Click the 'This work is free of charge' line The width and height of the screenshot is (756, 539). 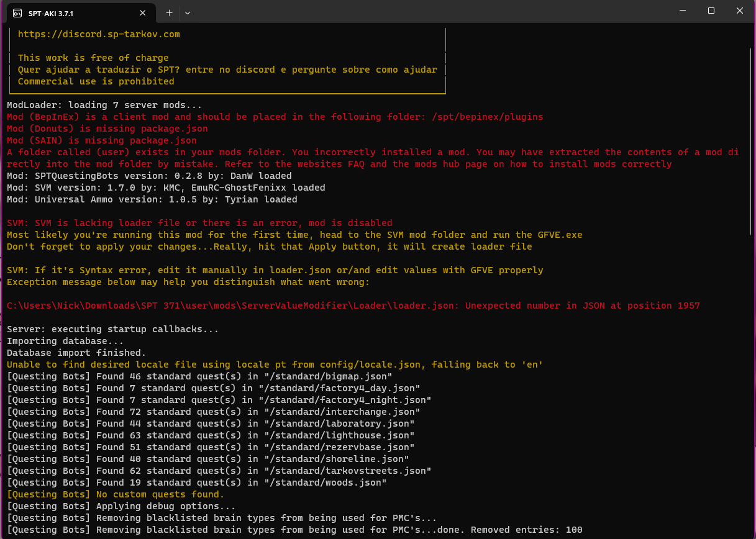tap(93, 58)
